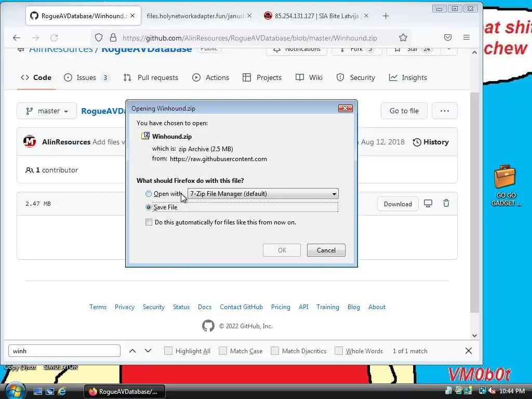
Task: Click the delete file trash icon
Action: (x=446, y=203)
